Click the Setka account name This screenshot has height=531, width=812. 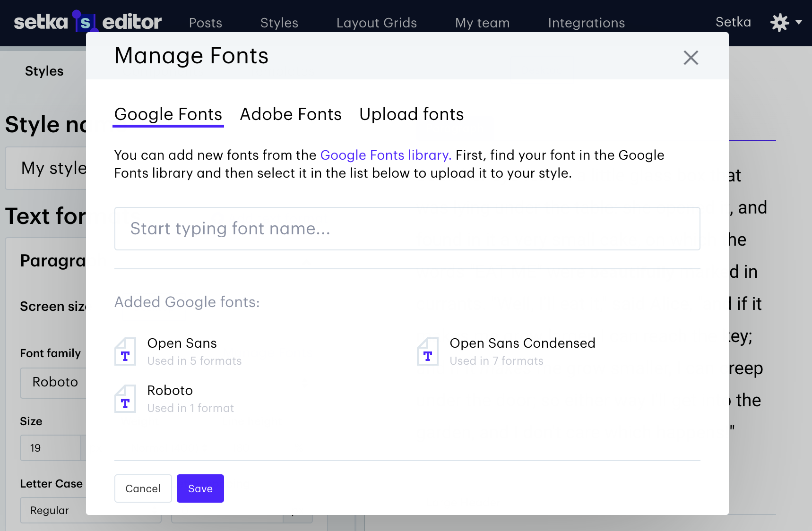[733, 22]
